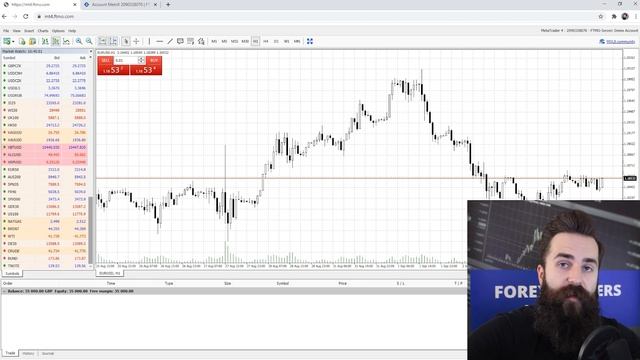Viewport: 640px width, 360px height.
Task: Go back in the browser
Action: pos(4,16)
